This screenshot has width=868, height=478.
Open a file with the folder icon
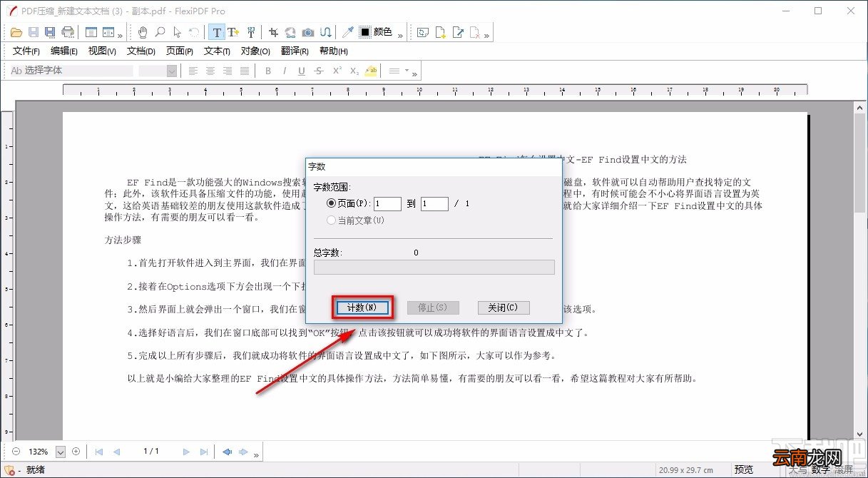coord(17,32)
